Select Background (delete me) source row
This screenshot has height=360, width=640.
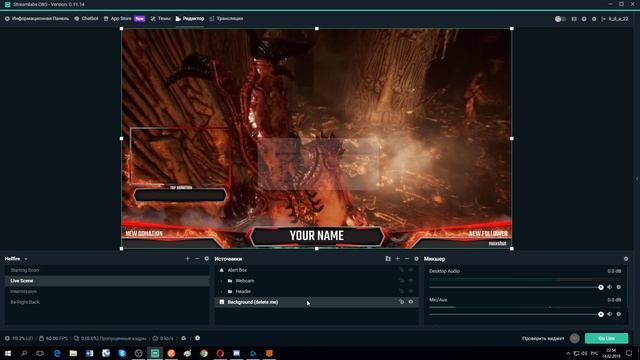(x=316, y=302)
